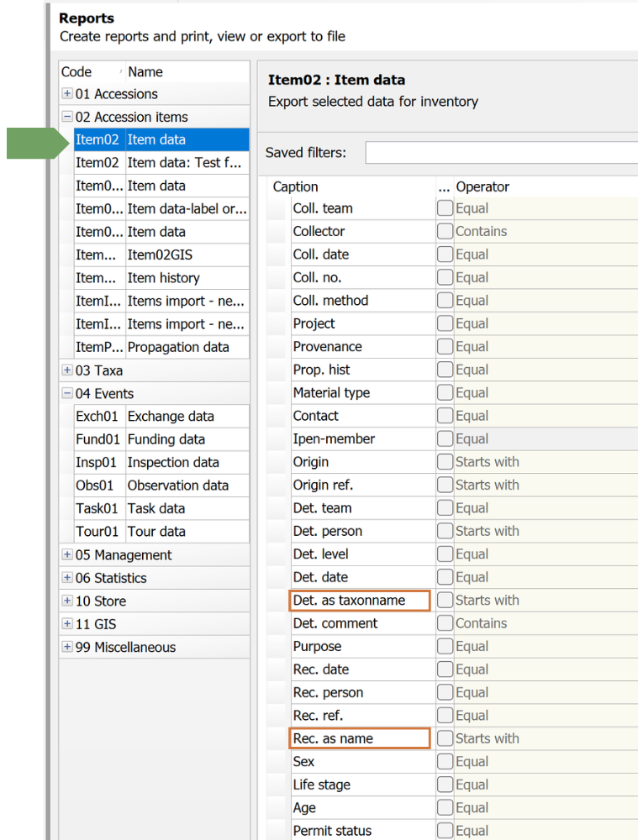This screenshot has height=840, width=638.
Task: Sort by the Name column header
Action: 187,71
